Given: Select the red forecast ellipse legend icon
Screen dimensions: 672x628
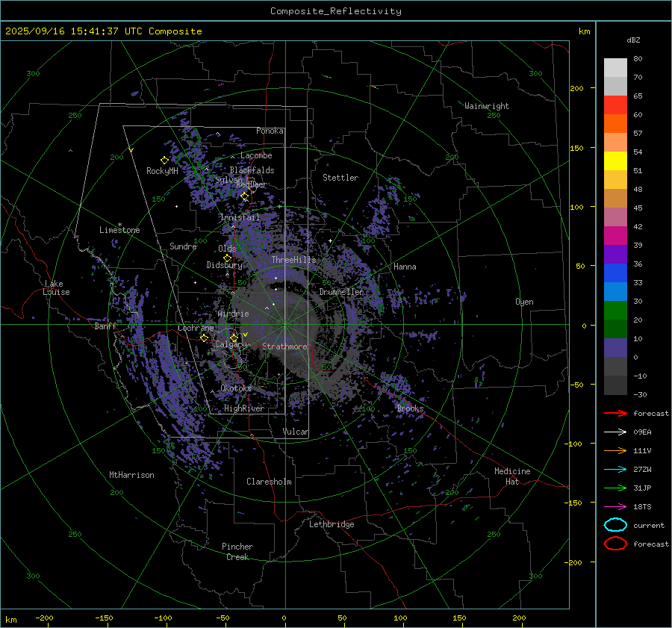Looking at the screenshot, I should tap(615, 544).
